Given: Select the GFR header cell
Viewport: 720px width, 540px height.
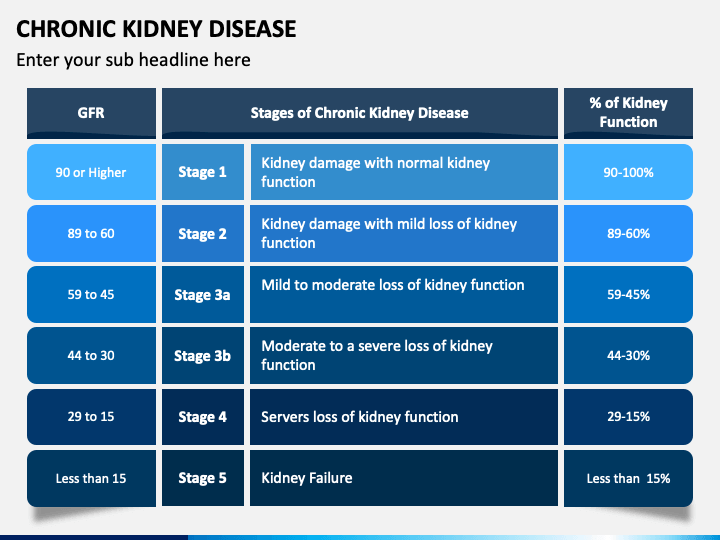Looking at the screenshot, I should (x=91, y=113).
